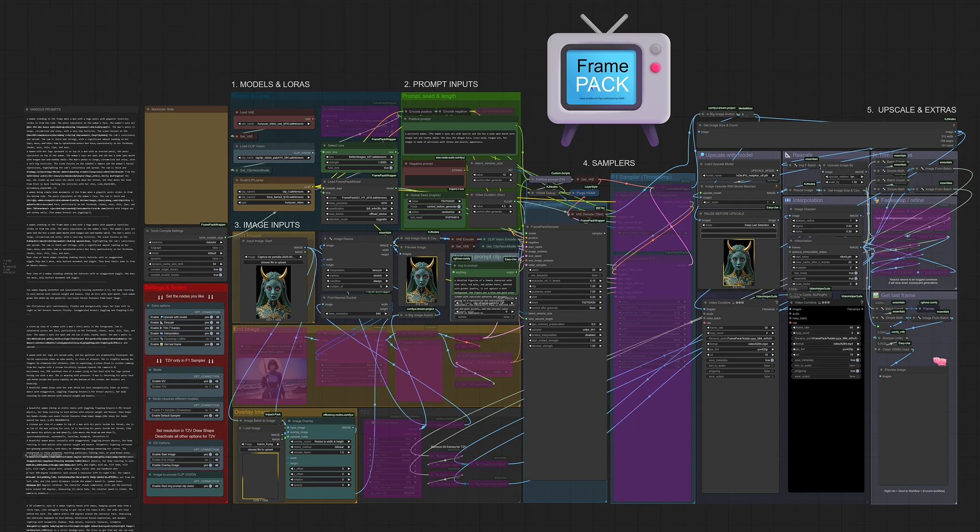Click the arrow icon beside Enable Default Sampler
Screen dimensions: 980x532
[218, 416]
